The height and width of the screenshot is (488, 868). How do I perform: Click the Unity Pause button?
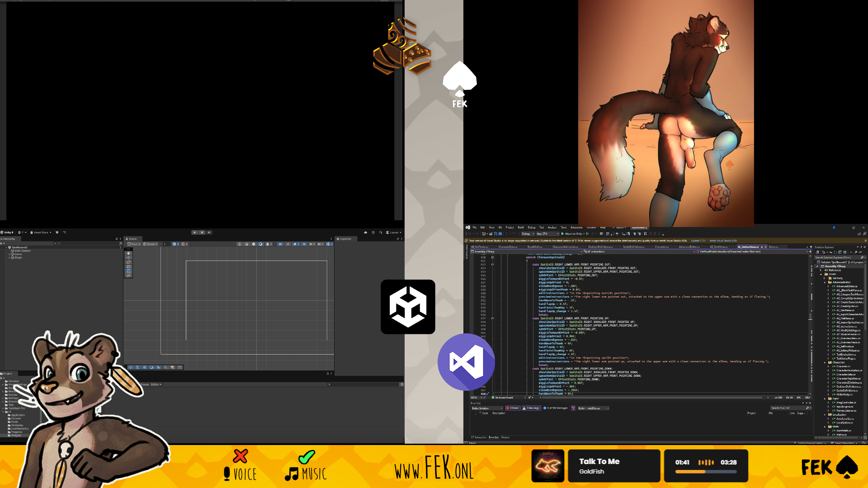coord(202,232)
